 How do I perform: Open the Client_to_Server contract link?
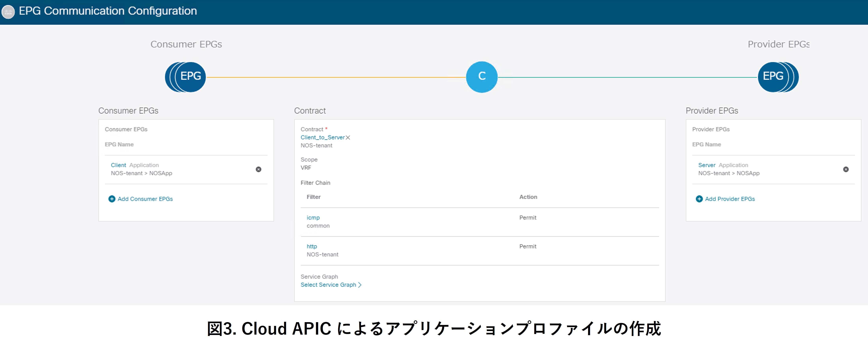pos(323,138)
